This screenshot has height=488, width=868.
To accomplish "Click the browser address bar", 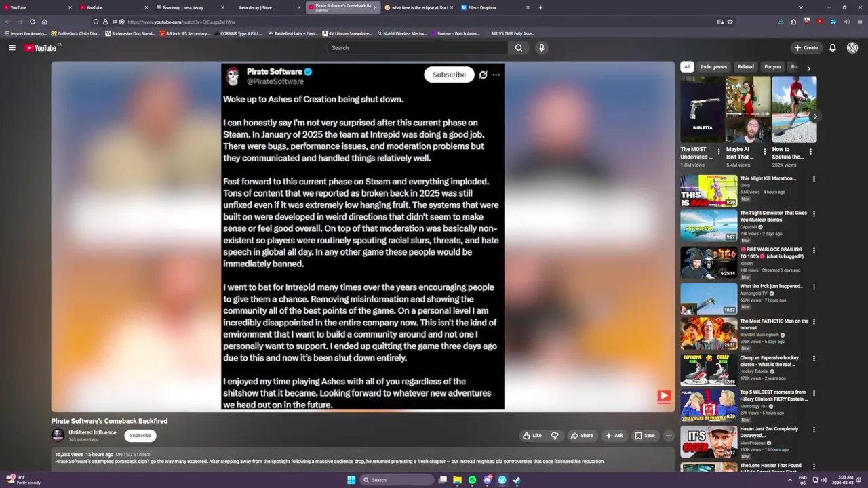I will tap(414, 22).
